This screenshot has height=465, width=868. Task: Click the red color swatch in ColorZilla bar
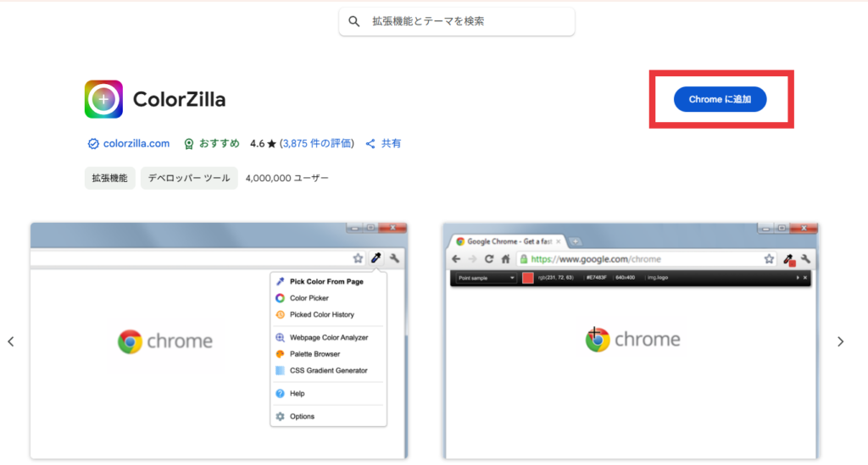tap(527, 278)
